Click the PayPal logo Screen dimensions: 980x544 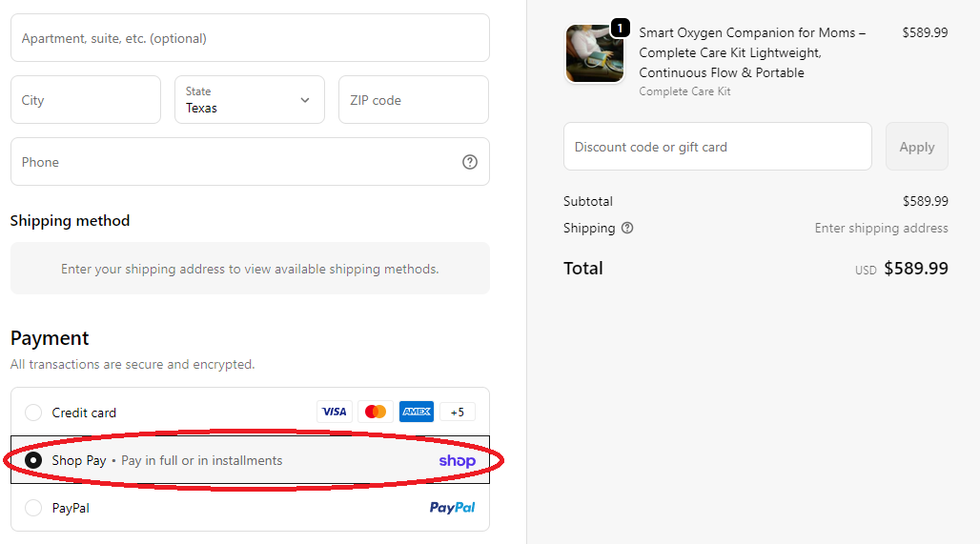pos(452,508)
